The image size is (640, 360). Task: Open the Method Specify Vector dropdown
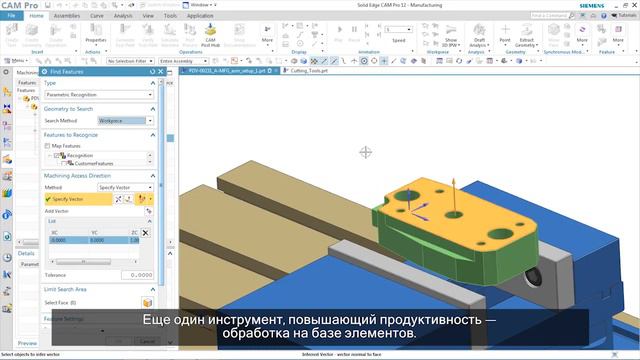coord(125,187)
